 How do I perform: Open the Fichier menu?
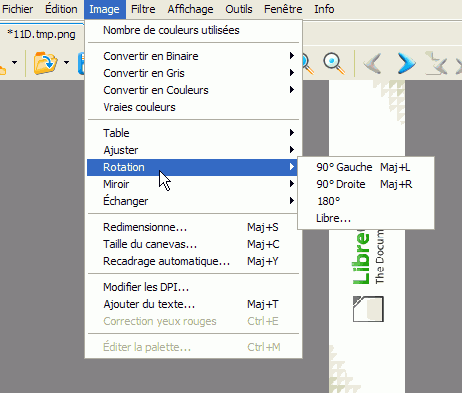(17, 9)
